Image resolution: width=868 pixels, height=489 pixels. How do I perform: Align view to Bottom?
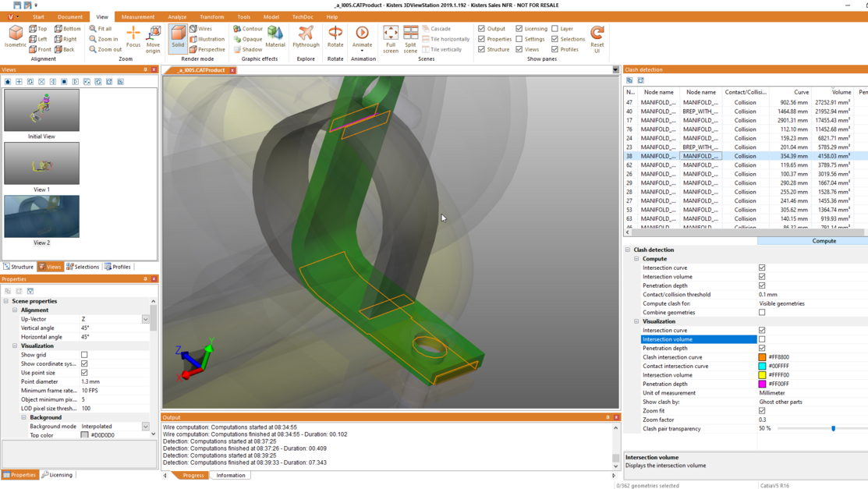tap(68, 29)
